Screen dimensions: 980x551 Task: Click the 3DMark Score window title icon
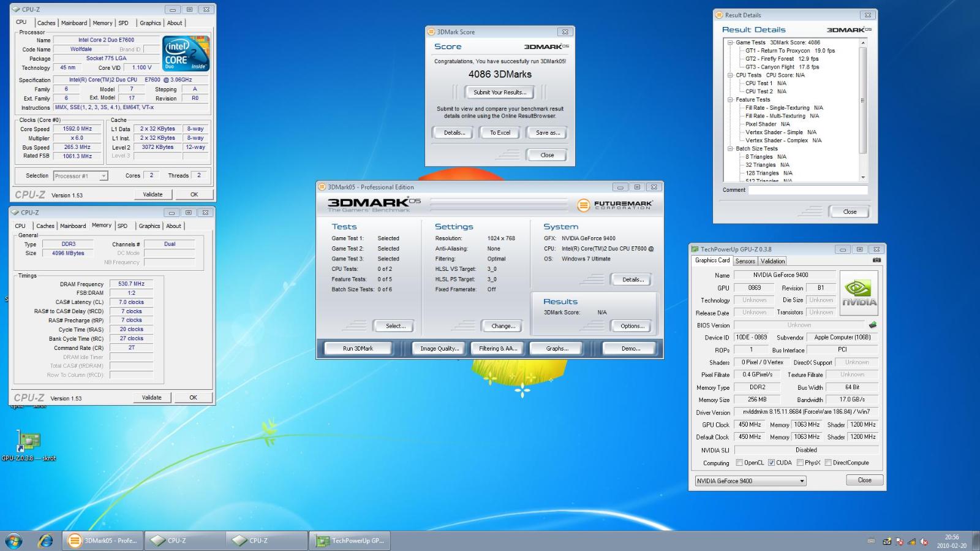click(x=431, y=32)
